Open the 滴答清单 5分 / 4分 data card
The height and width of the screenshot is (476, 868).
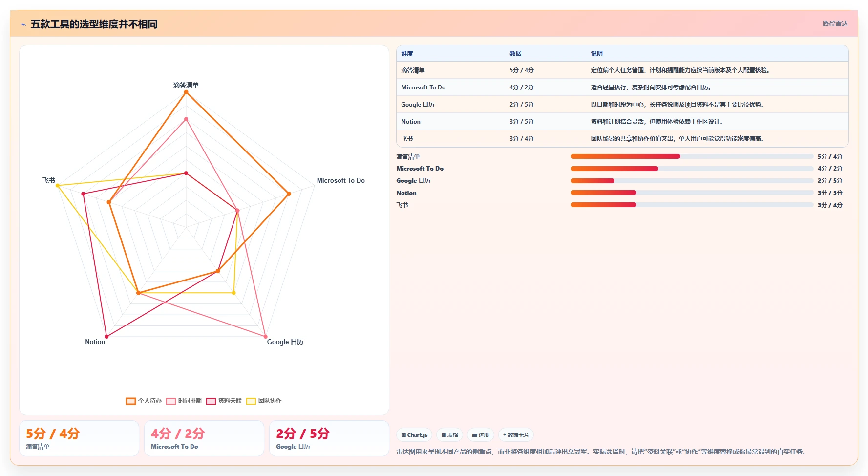(79, 438)
